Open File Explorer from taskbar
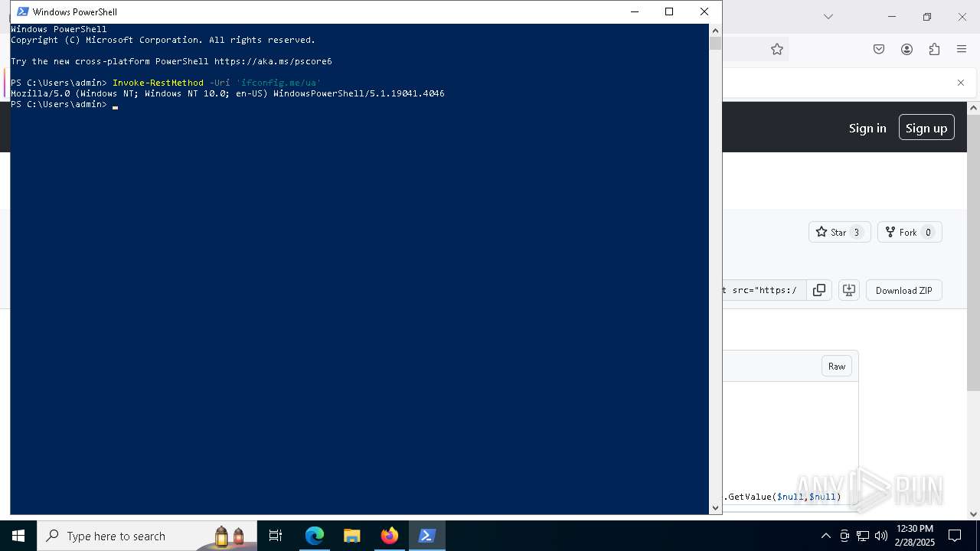 352,536
